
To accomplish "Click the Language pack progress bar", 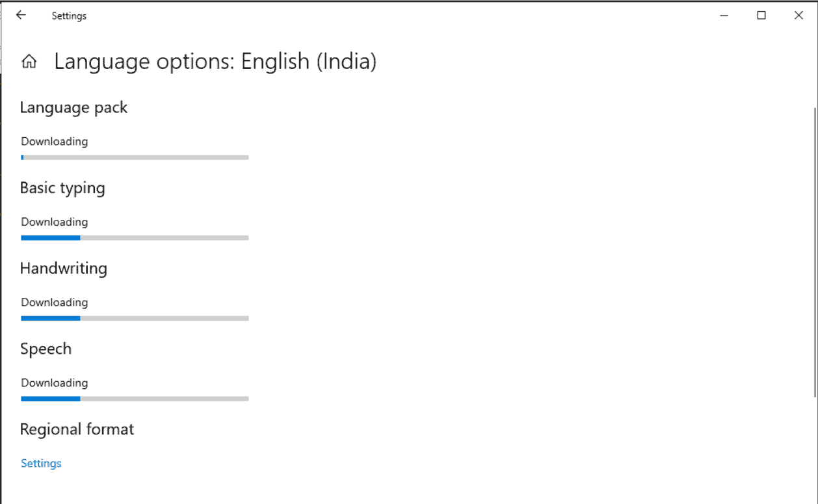I will (135, 157).
